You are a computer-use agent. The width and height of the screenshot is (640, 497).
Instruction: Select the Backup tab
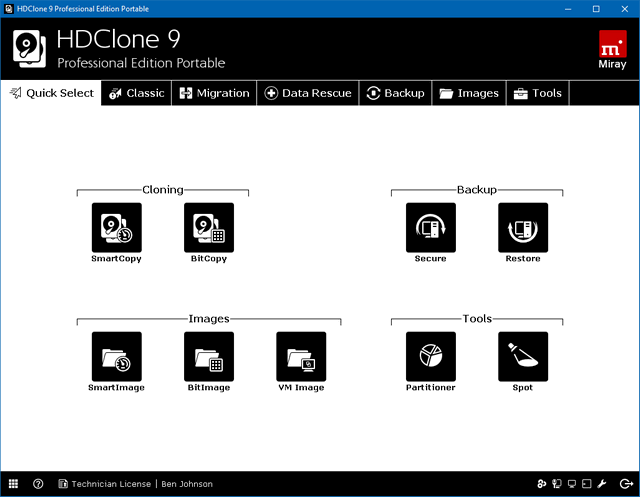395,93
